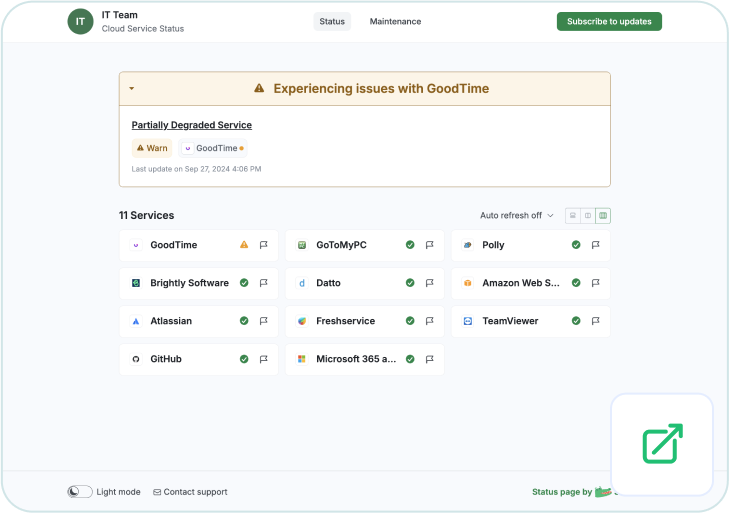
Task: Click Subscribe to updates button
Action: [x=609, y=21]
